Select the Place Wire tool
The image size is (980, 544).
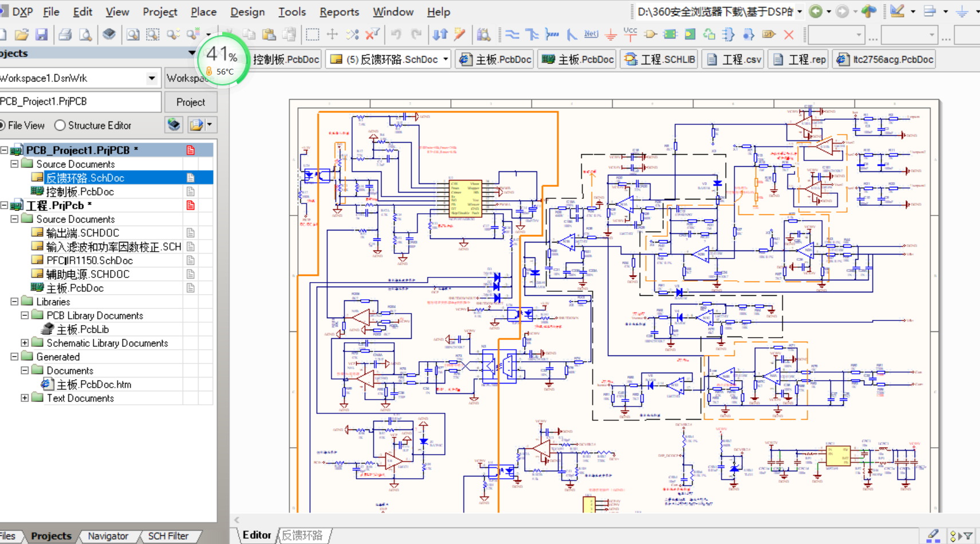point(512,35)
